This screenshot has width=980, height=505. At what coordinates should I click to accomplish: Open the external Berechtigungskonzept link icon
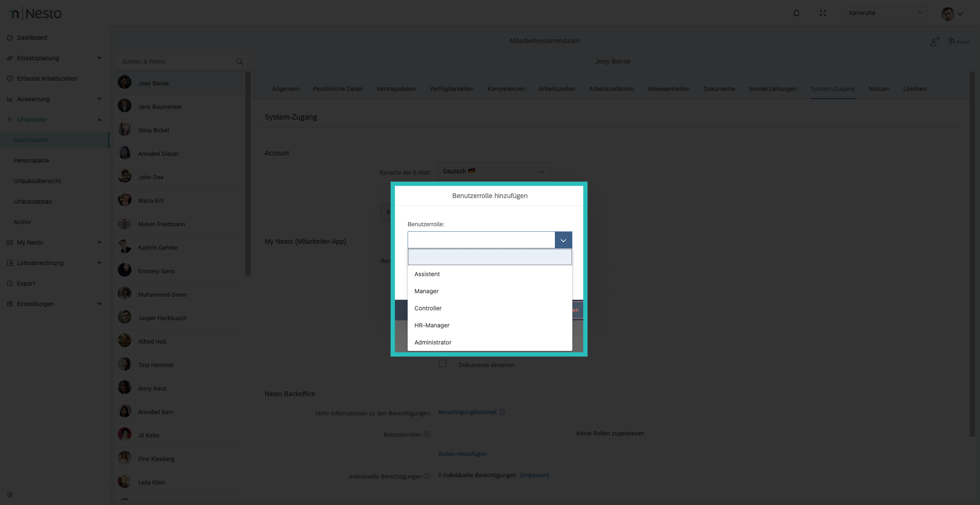pos(503,412)
